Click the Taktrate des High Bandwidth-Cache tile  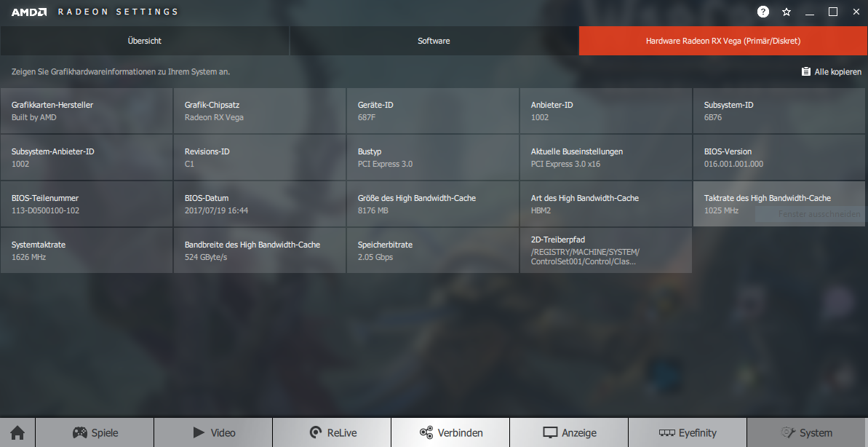coord(779,204)
